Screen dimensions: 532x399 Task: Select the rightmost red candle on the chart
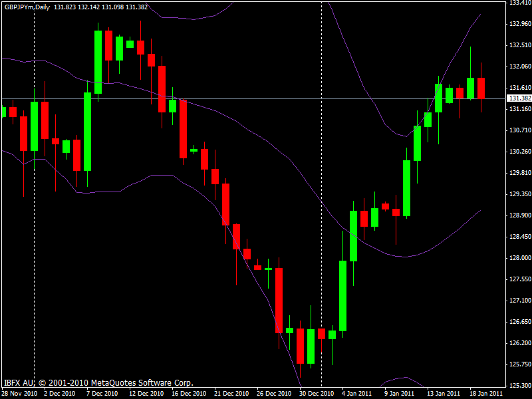coord(481,88)
